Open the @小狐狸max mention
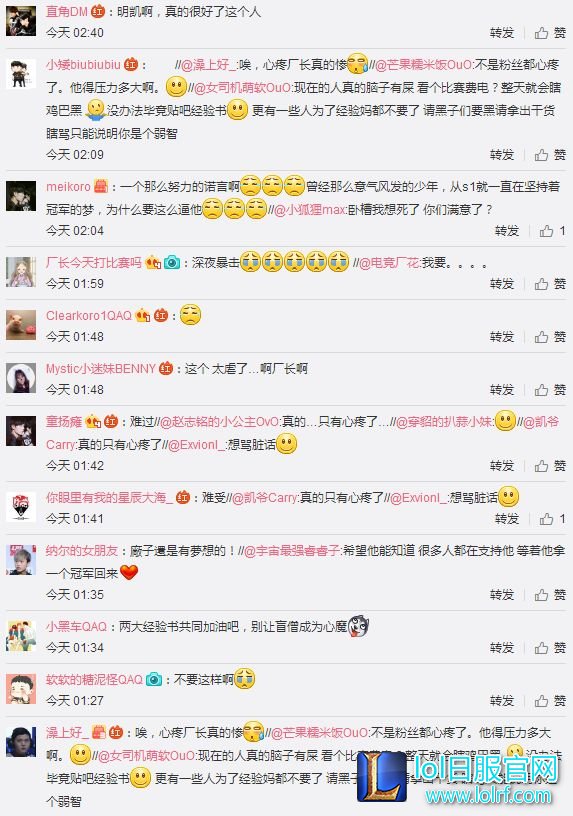 tap(310, 210)
